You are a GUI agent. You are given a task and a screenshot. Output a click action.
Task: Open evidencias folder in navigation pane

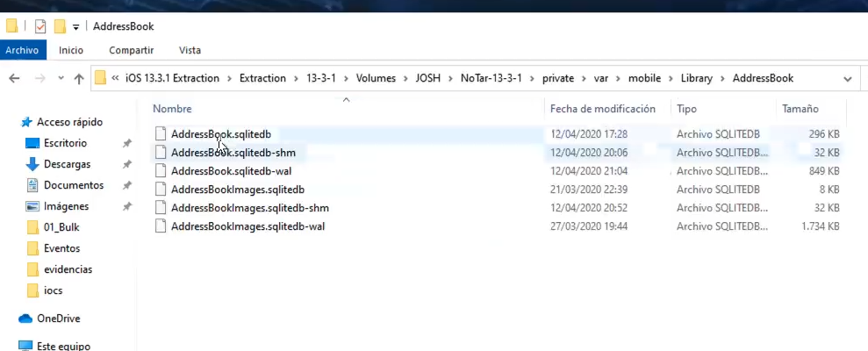point(68,269)
